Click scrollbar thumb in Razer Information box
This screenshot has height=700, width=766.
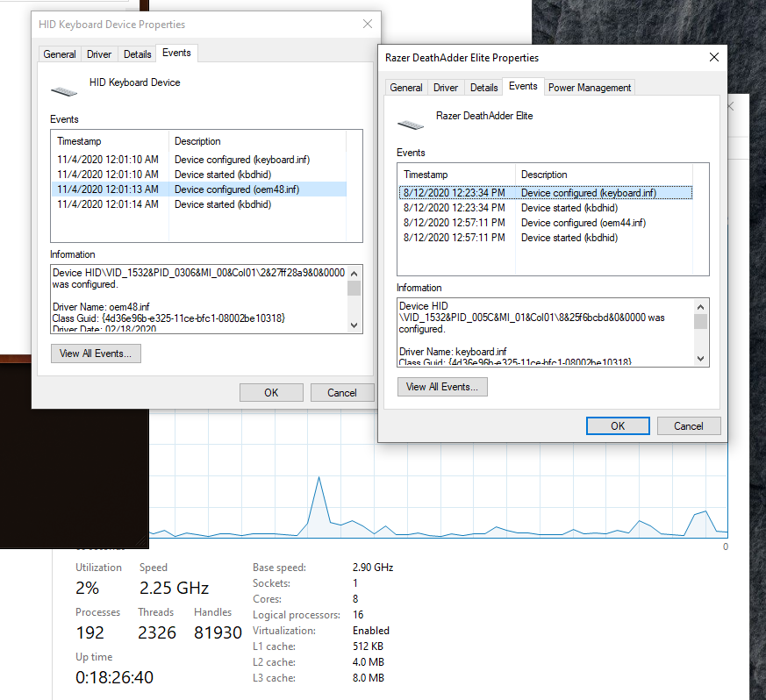point(700,322)
